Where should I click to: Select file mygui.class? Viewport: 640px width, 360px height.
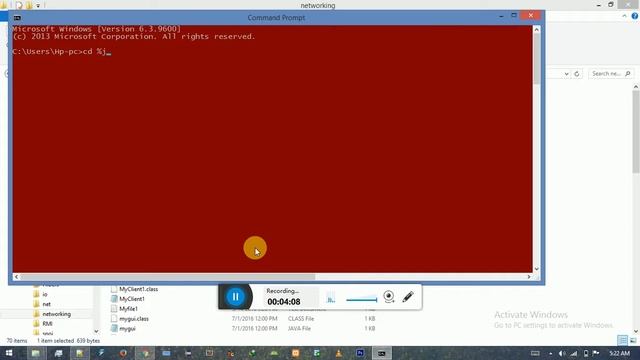click(134, 319)
